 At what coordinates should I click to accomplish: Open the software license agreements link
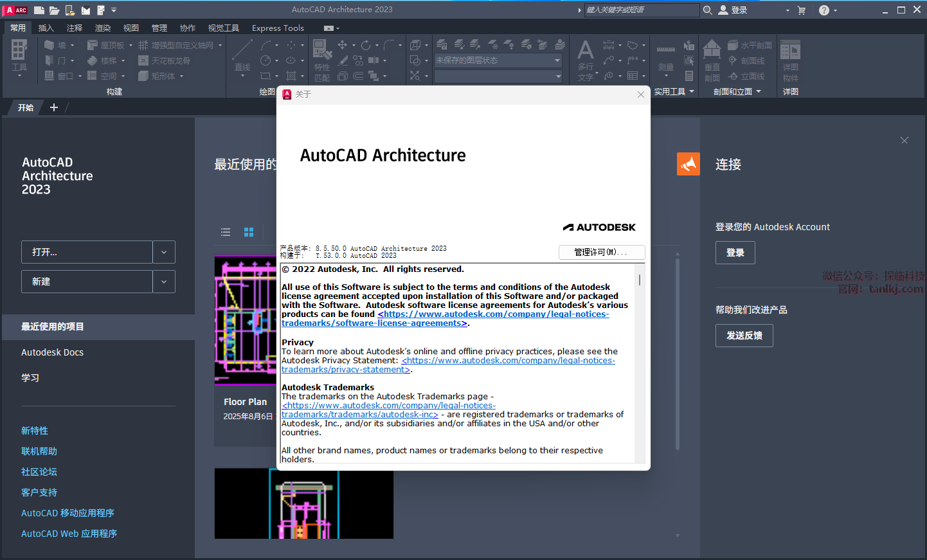(493, 314)
